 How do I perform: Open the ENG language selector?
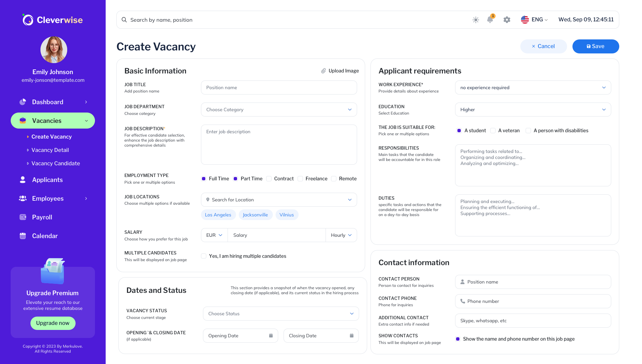coord(534,19)
